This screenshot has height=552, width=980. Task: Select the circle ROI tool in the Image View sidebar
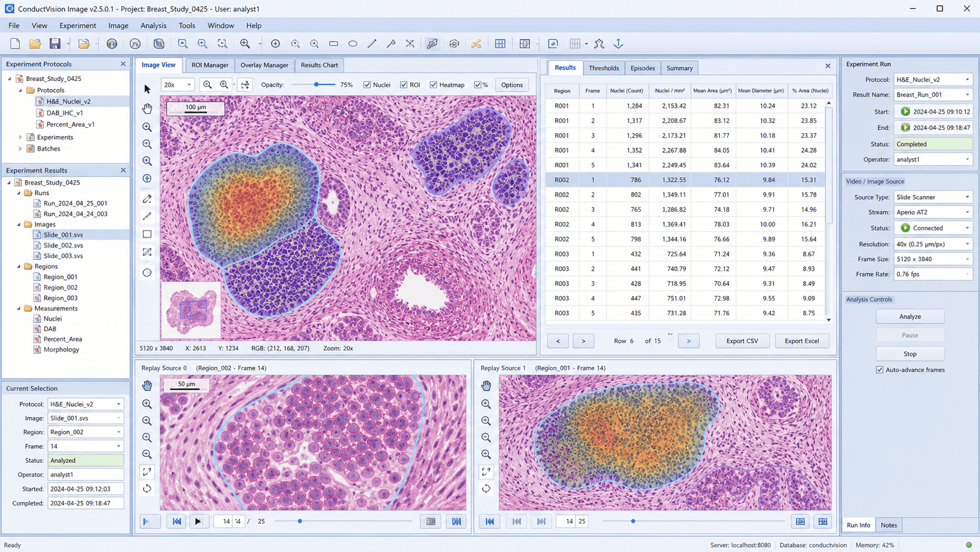coord(147,273)
